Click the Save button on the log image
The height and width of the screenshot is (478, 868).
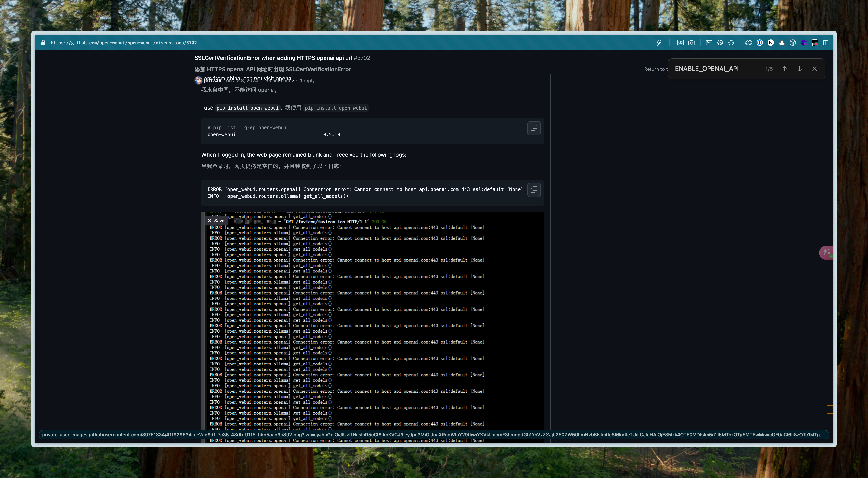[216, 221]
